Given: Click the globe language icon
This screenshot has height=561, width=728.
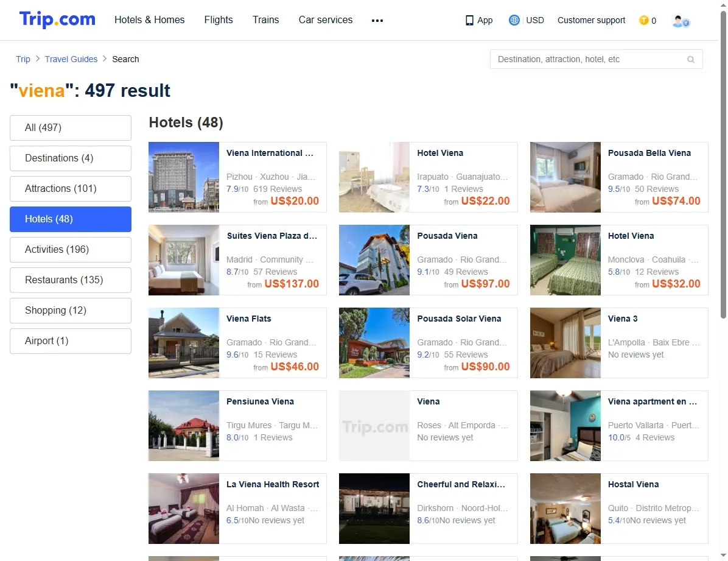Looking at the screenshot, I should coord(514,20).
